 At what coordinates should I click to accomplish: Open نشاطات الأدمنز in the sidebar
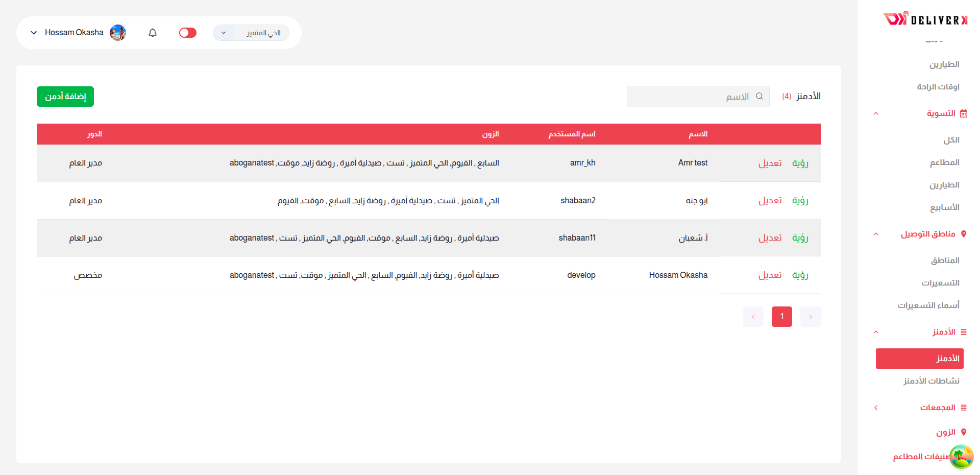(x=931, y=381)
